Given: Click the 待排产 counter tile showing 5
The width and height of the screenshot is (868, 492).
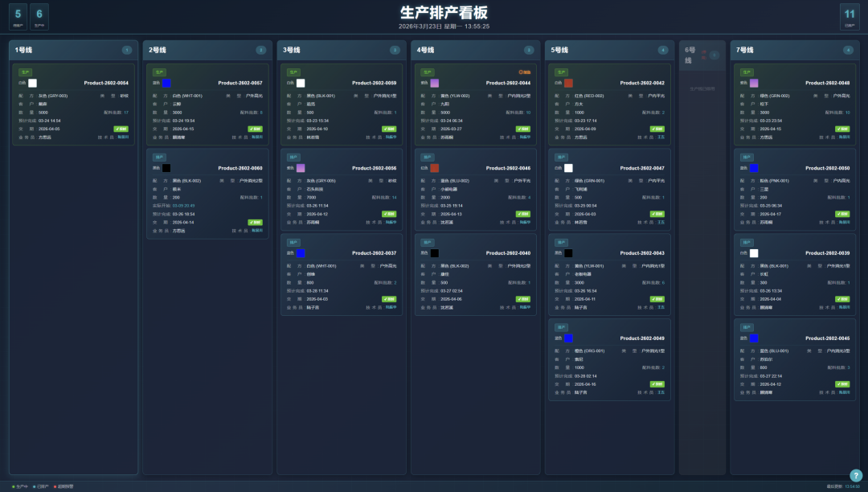Looking at the screenshot, I should pyautogui.click(x=18, y=16).
